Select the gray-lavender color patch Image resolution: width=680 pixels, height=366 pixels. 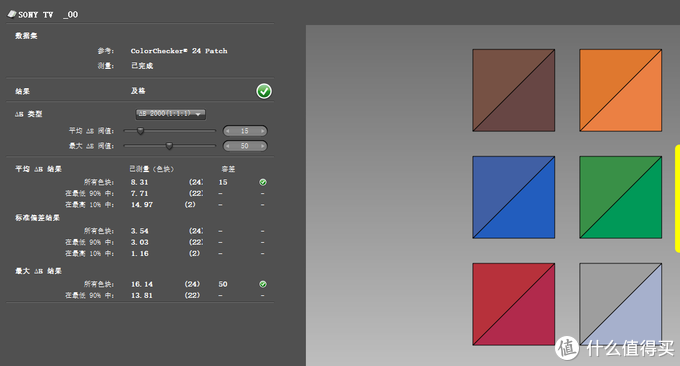(x=621, y=304)
